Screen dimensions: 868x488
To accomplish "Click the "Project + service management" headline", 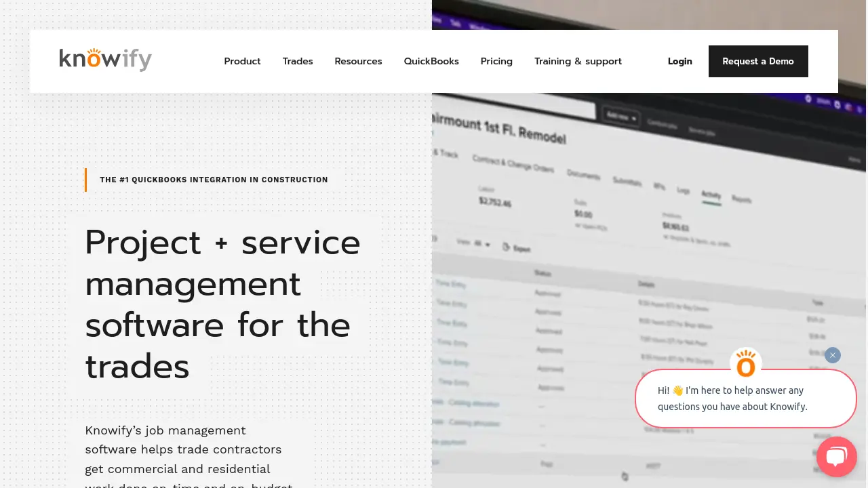I will (x=222, y=304).
